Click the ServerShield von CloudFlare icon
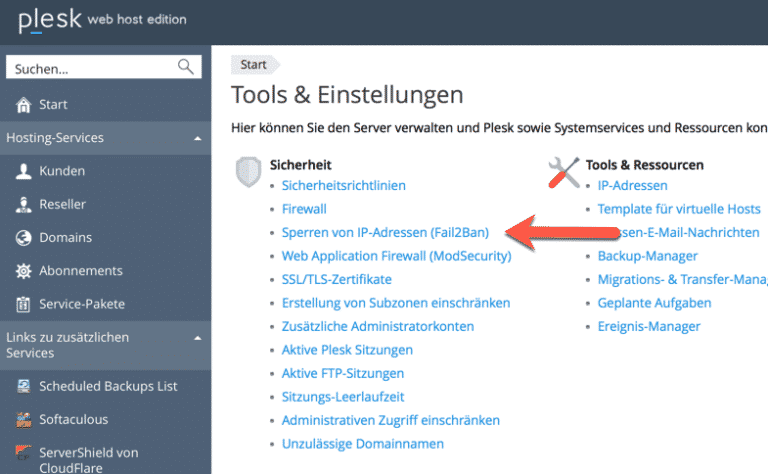 [x=23, y=452]
